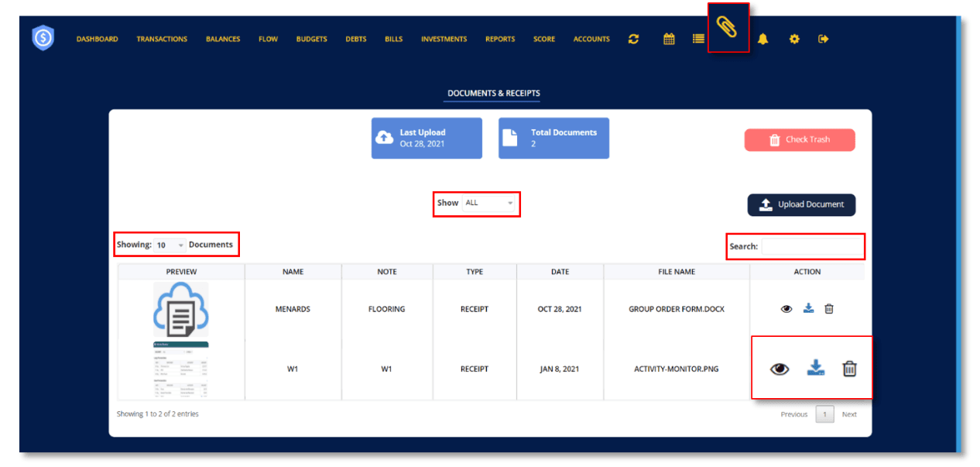Viewport: 980px width, 467px height.
Task: Click the Total Documents info card
Action: click(553, 138)
